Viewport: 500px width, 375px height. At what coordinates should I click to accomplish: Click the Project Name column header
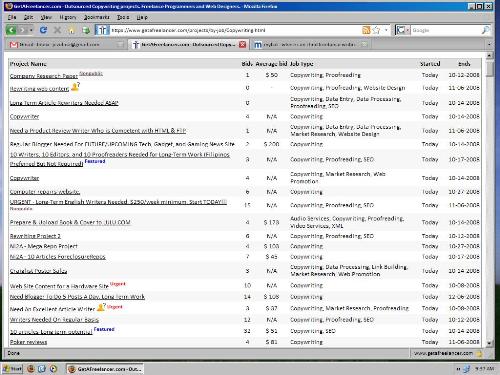tap(28, 64)
